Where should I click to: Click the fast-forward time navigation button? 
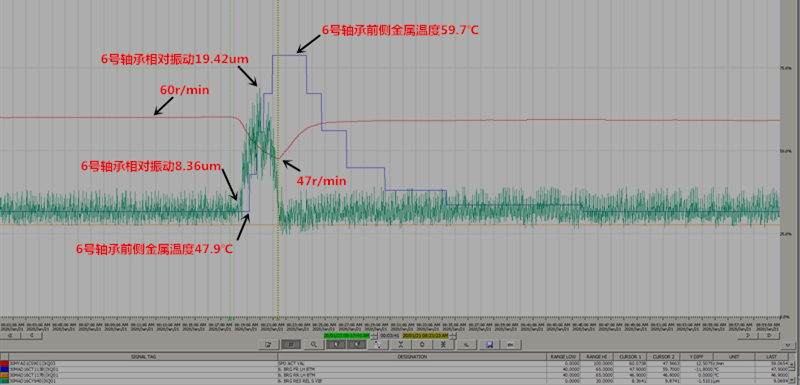tap(770, 336)
